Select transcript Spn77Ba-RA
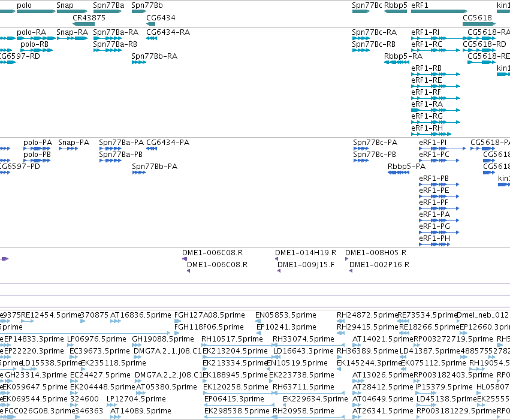The image size is (510, 420). 108,38
